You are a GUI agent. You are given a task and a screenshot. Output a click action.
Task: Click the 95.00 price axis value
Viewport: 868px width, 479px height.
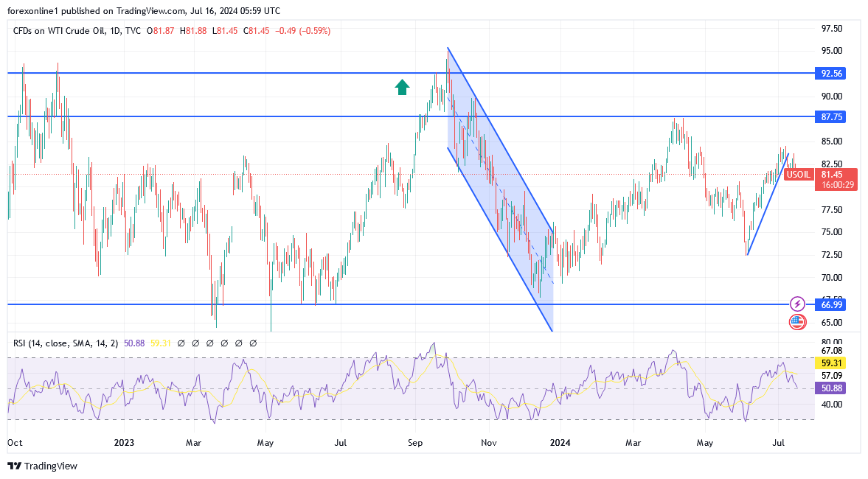[x=831, y=51]
